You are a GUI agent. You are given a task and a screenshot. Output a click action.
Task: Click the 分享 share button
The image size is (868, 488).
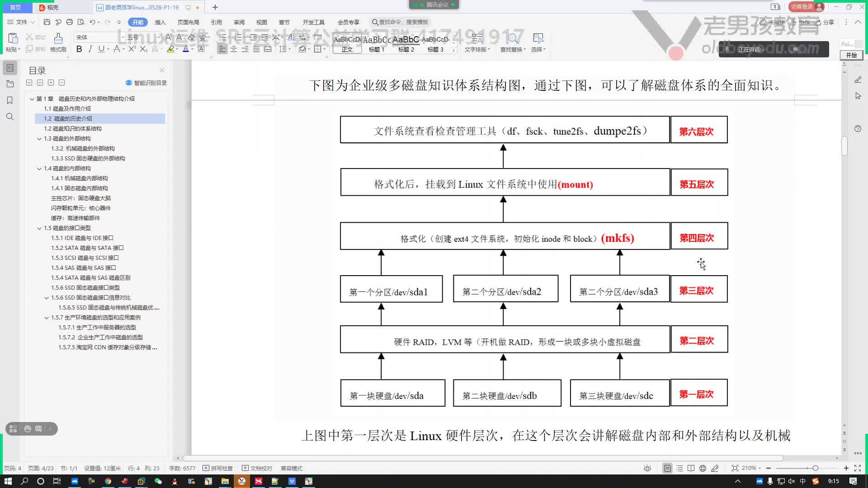pos(825,22)
